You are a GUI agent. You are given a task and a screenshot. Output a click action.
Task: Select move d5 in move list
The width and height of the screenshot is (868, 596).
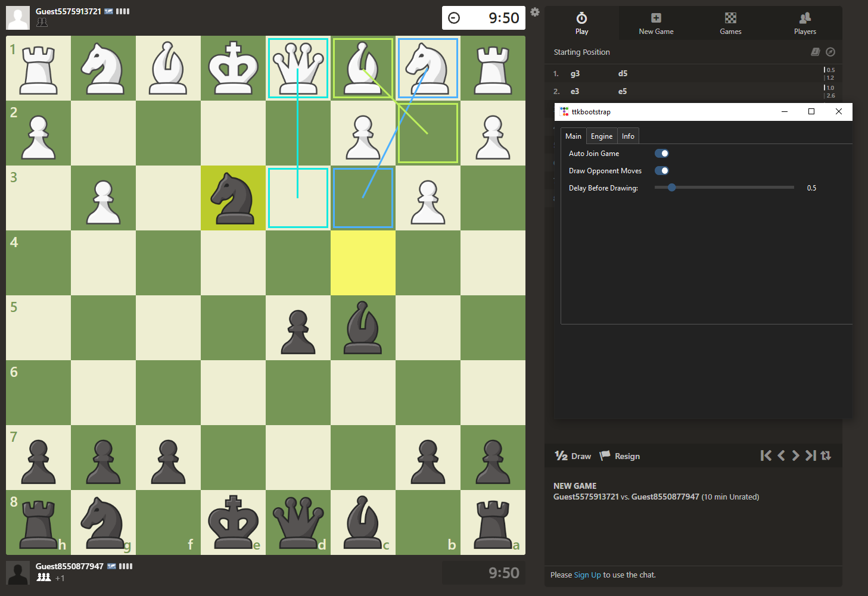tap(623, 74)
